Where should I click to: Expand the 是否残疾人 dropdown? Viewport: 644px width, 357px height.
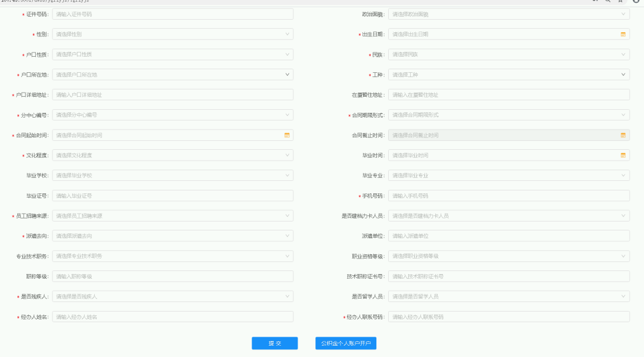tap(172, 296)
